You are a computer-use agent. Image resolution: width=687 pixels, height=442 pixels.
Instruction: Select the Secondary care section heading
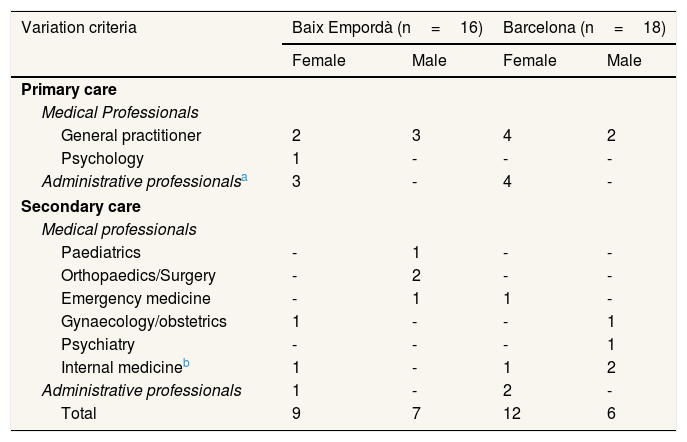(81, 207)
